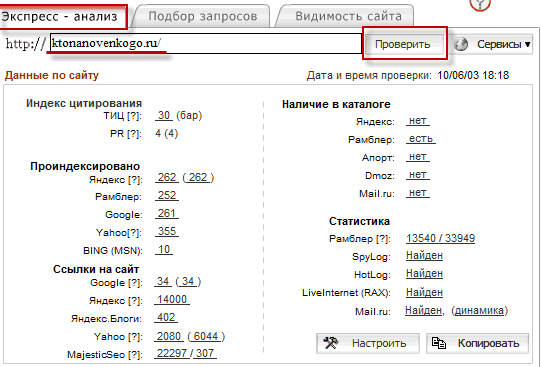Open Рамблер statistics link 13540 / 33949
The image size is (541, 367).
pos(440,238)
